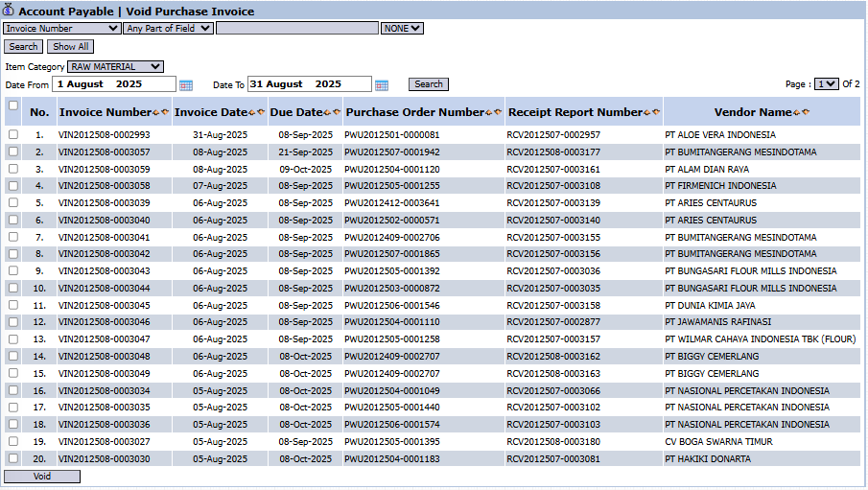Expand the Any Part of Field dropdown

pos(168,29)
